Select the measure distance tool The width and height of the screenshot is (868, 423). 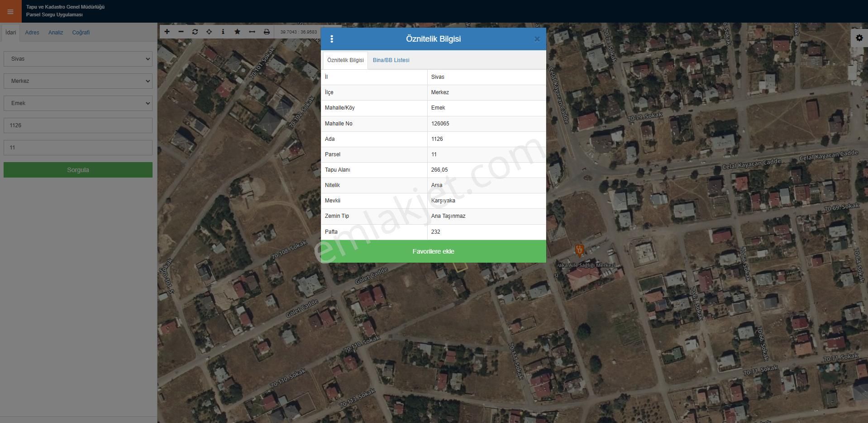(252, 32)
